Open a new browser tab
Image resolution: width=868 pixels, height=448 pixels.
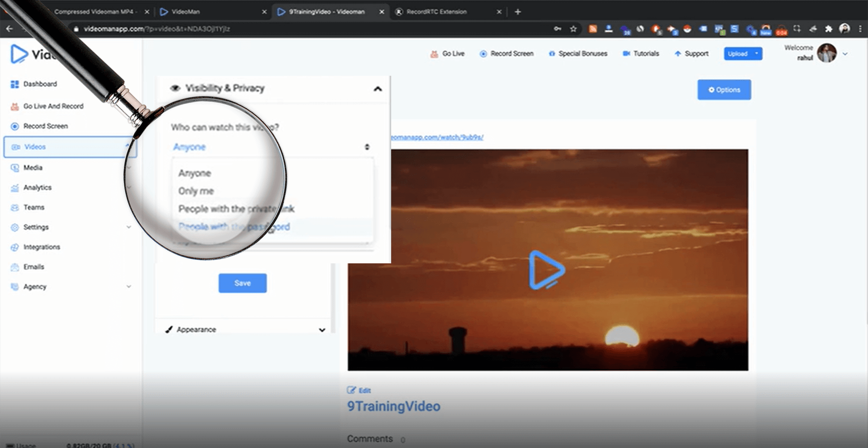click(518, 12)
